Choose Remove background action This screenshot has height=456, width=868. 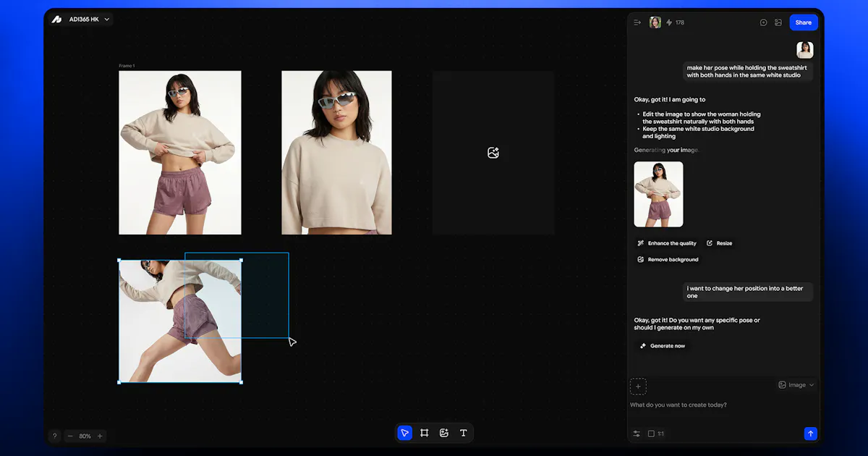[668, 259]
